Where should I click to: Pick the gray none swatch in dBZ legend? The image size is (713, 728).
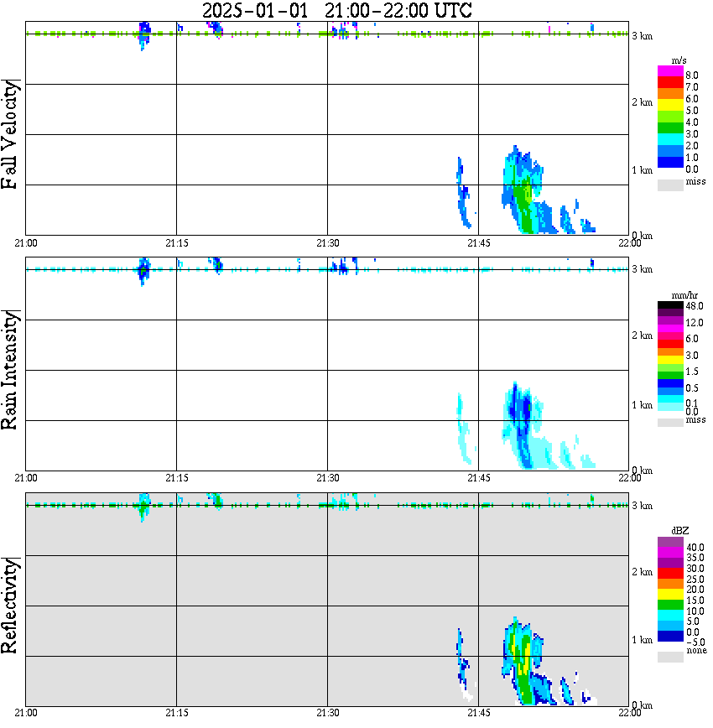670,657
